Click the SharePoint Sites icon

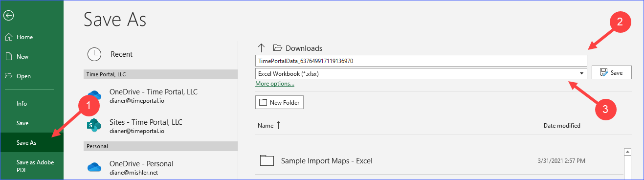point(94,126)
